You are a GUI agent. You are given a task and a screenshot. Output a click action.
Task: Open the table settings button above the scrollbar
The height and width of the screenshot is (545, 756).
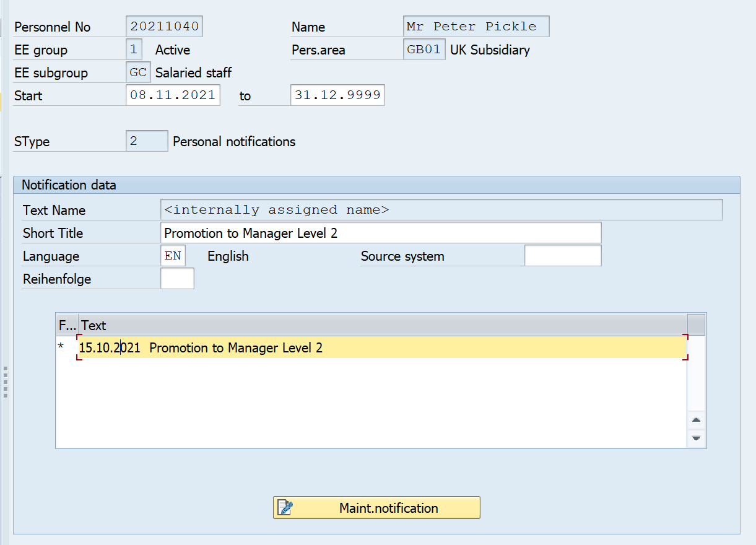tap(697, 325)
